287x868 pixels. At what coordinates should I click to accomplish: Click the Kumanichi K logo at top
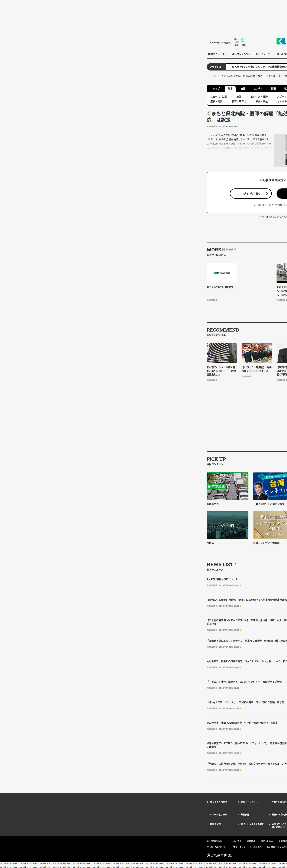[x=280, y=41]
